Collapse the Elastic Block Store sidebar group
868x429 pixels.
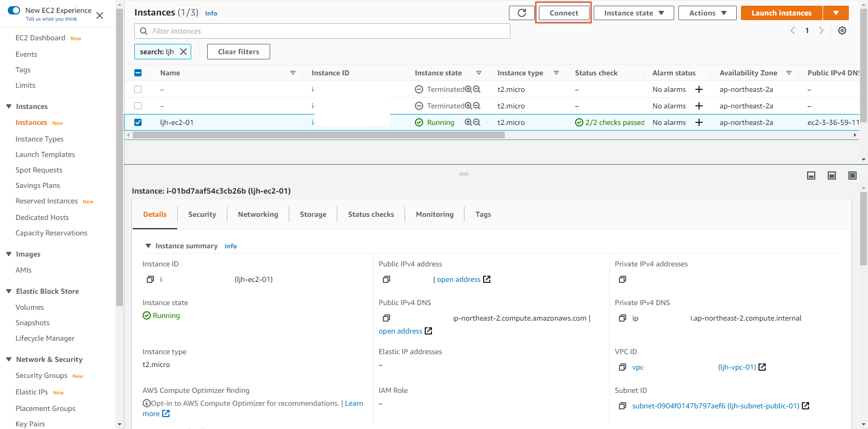point(9,291)
